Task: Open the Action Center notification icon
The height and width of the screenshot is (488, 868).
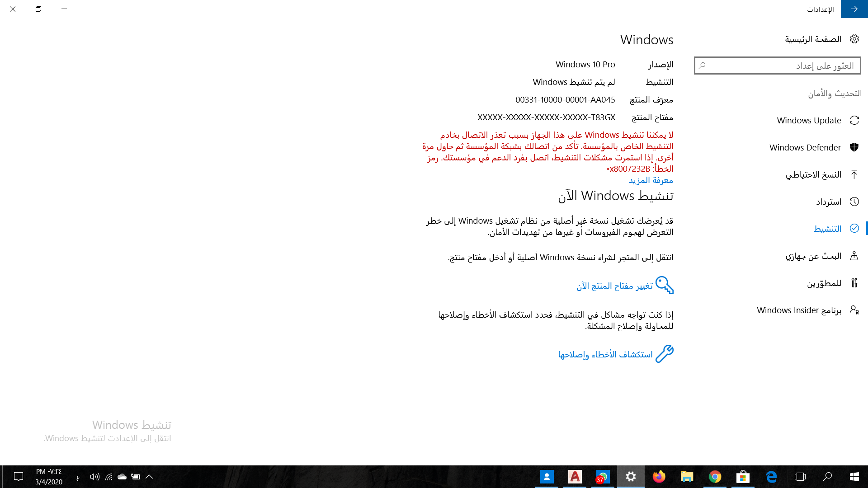Action: click(x=19, y=477)
